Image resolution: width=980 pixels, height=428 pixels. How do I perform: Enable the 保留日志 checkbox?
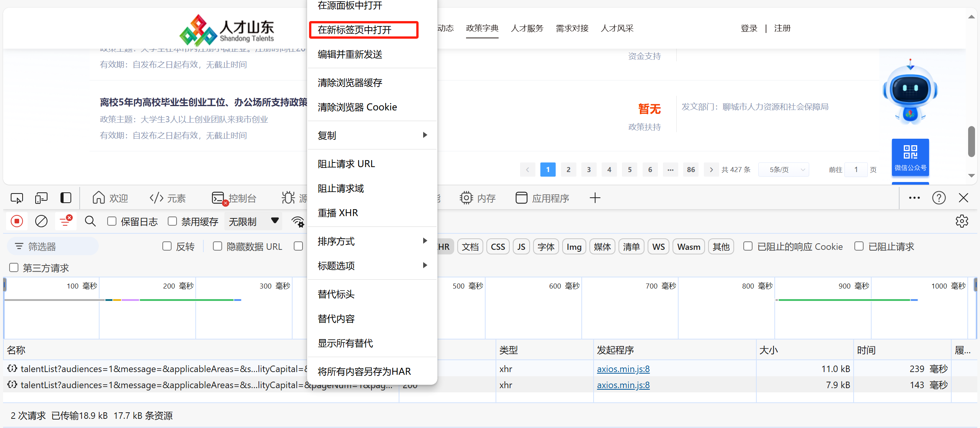pyautogui.click(x=111, y=221)
